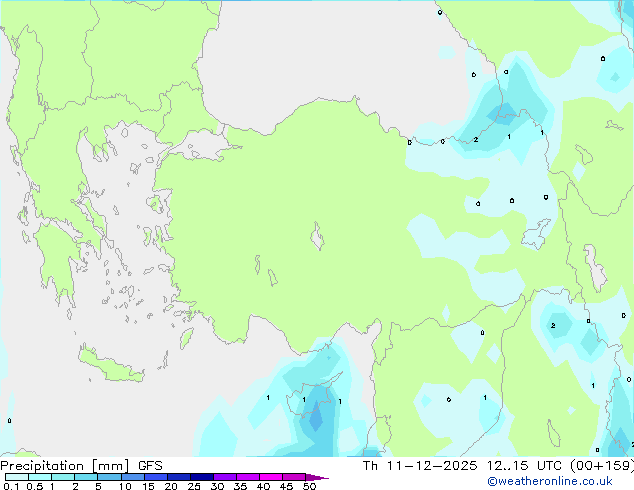Image resolution: width=634 pixels, height=490 pixels.
Task: Click the over-50 mm legend arrow tip
Action: point(317,477)
